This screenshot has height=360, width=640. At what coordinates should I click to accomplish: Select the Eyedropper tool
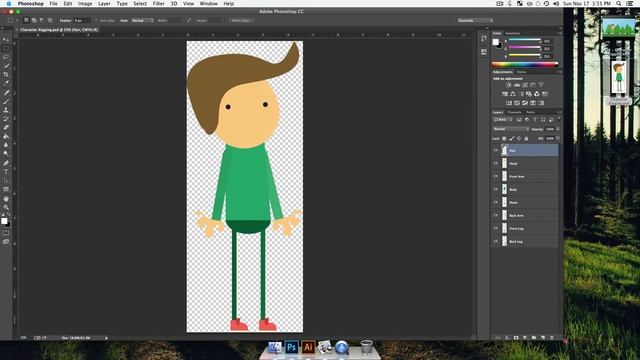pyautogui.click(x=6, y=83)
